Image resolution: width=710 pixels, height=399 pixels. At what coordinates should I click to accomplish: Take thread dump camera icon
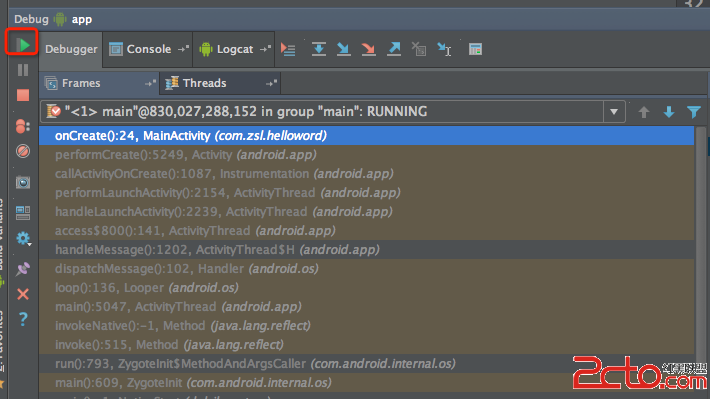pos(23,183)
